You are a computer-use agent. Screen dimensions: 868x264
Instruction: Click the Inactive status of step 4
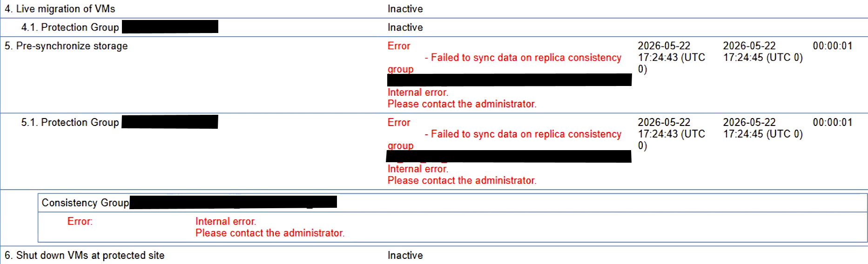point(405,9)
